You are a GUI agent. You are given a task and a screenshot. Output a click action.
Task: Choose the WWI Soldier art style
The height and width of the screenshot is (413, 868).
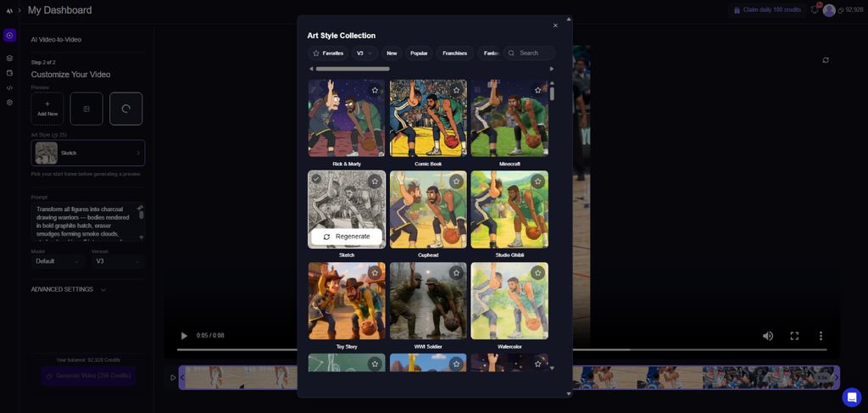(x=428, y=300)
